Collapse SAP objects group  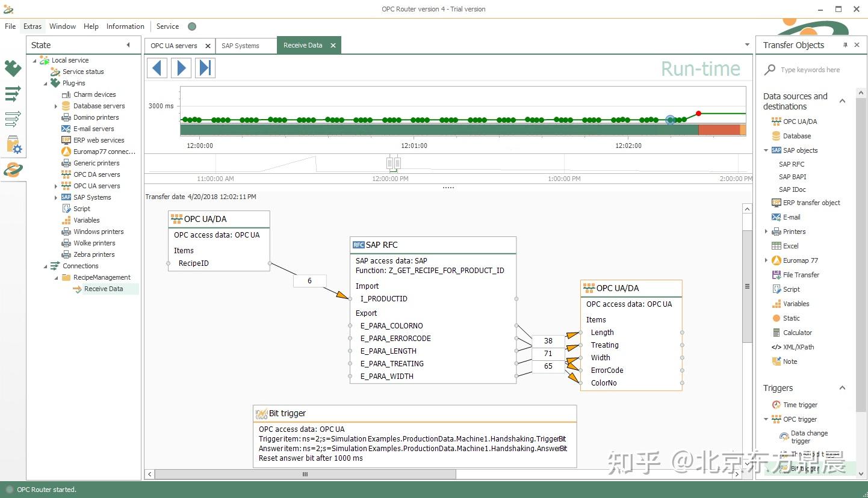coord(766,150)
